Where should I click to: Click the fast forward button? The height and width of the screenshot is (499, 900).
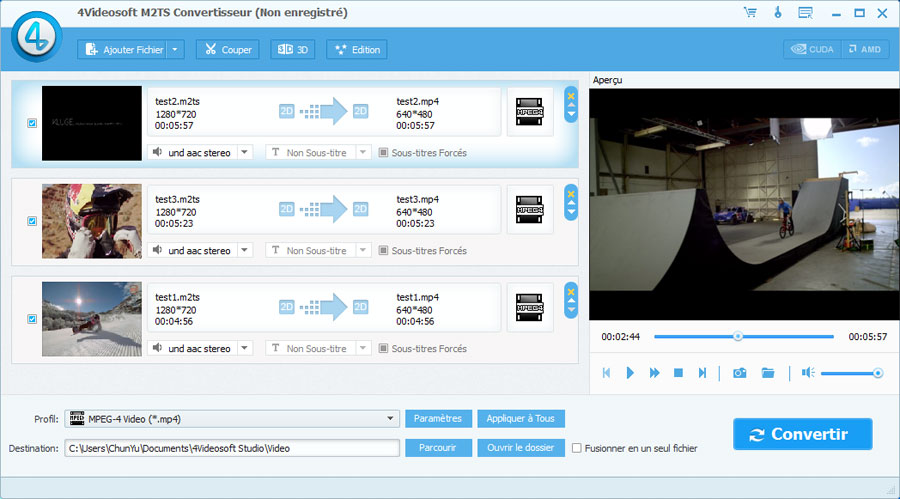click(x=654, y=373)
